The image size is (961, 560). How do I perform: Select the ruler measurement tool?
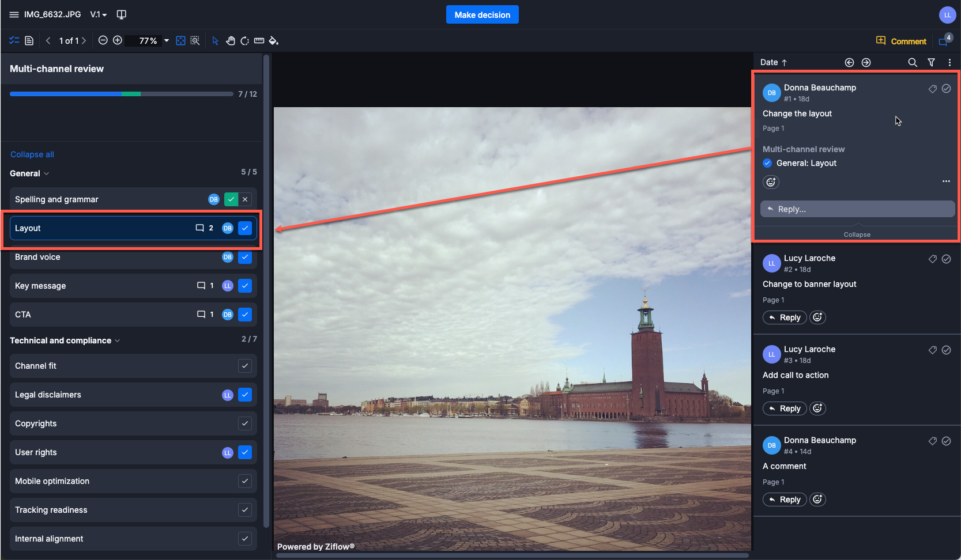(259, 41)
